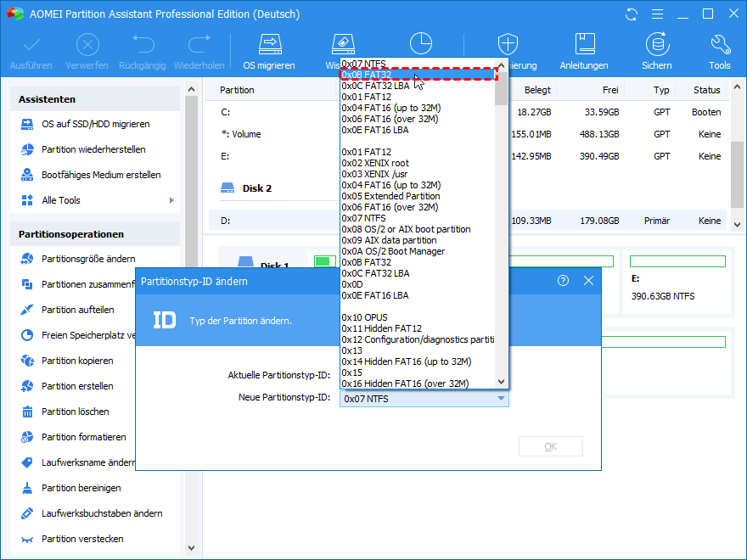Click the partition table scroll-up arrow
The height and width of the screenshot is (560, 747).
pyautogui.click(x=737, y=87)
